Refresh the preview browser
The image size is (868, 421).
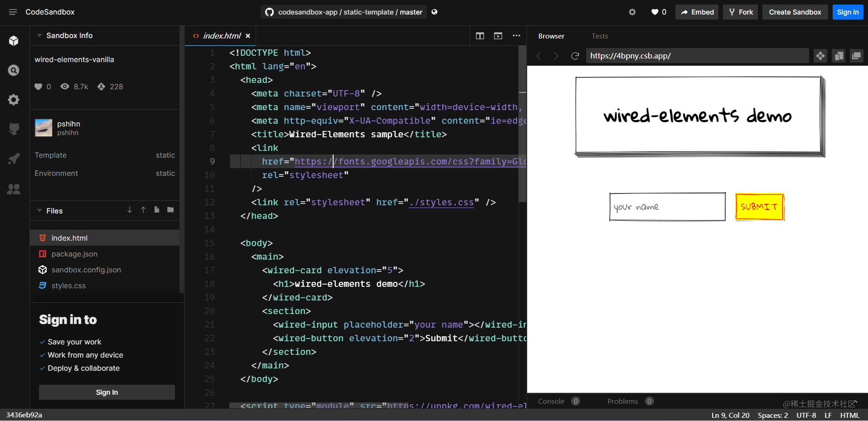[575, 56]
